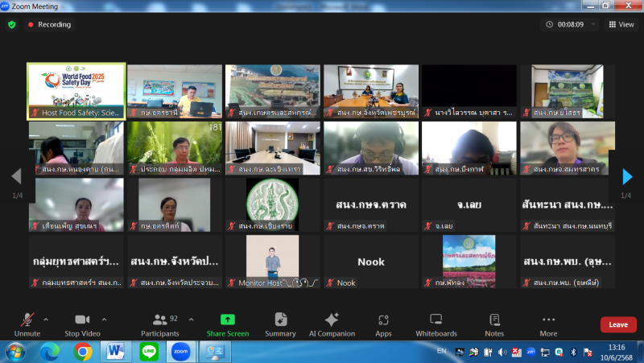
Task: Go to previous gallery page arrow
Action: 16,177
